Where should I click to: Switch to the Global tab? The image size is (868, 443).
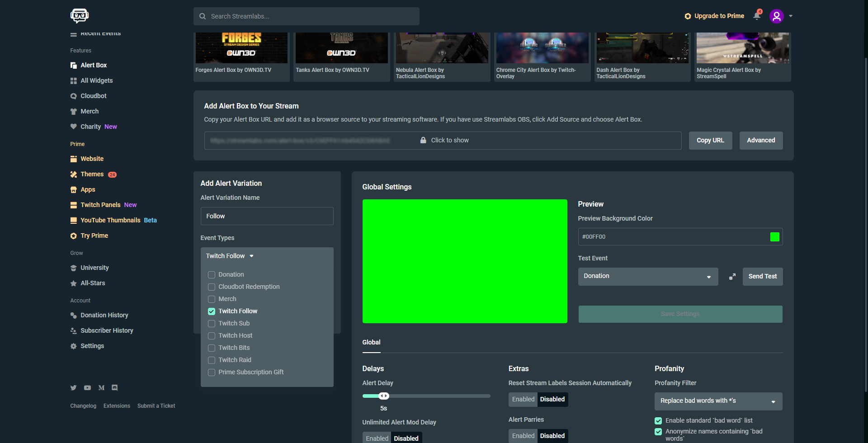[x=371, y=343]
